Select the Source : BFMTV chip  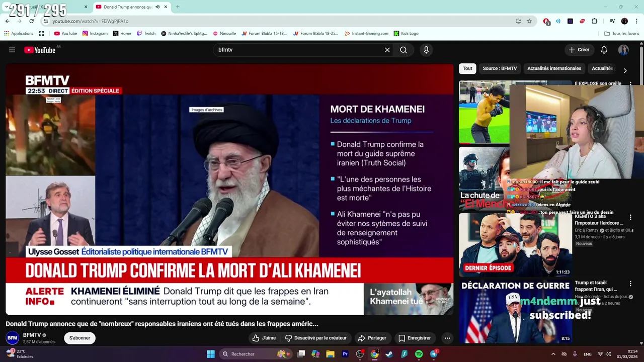click(500, 68)
